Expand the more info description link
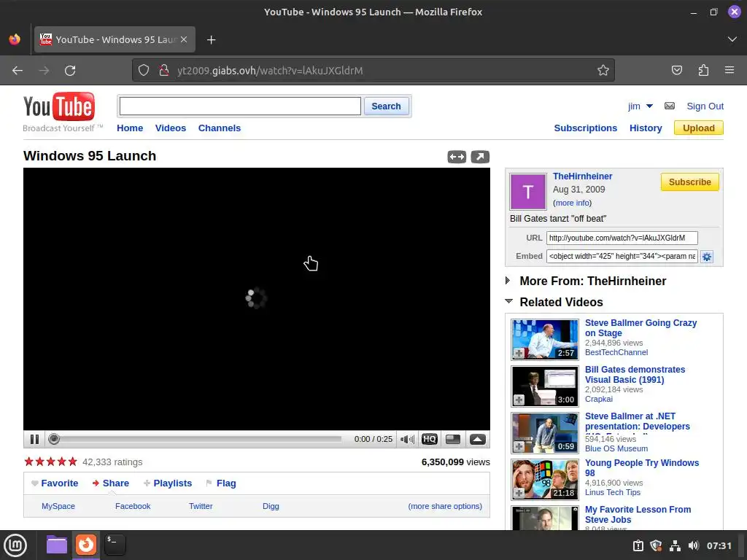747x560 pixels. [x=572, y=203]
